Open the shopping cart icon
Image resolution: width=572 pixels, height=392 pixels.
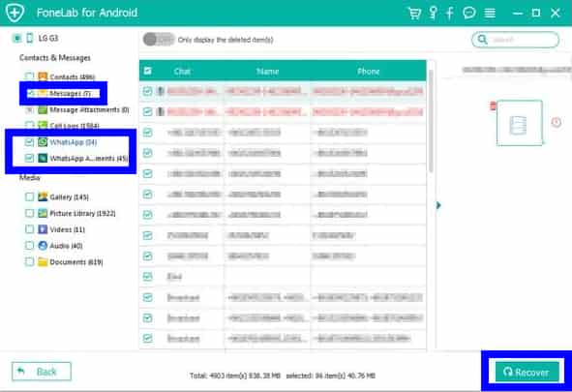(414, 14)
